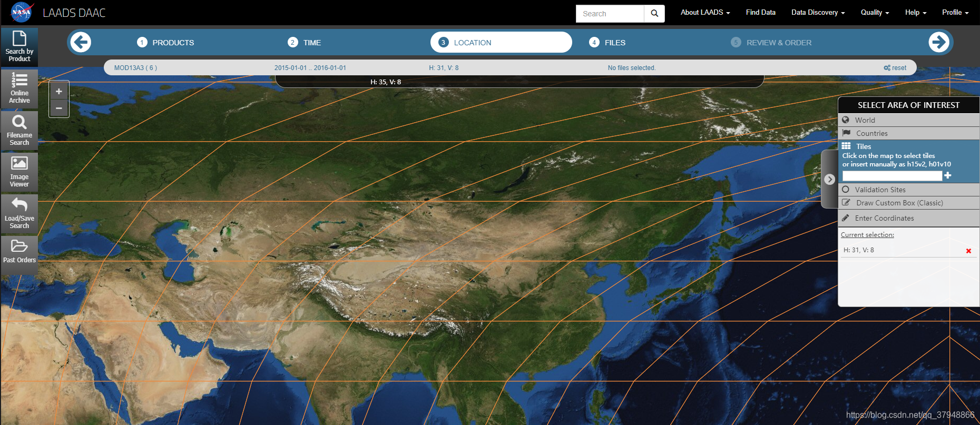Zoom out the map with minus button
The image size is (980, 425).
click(59, 108)
